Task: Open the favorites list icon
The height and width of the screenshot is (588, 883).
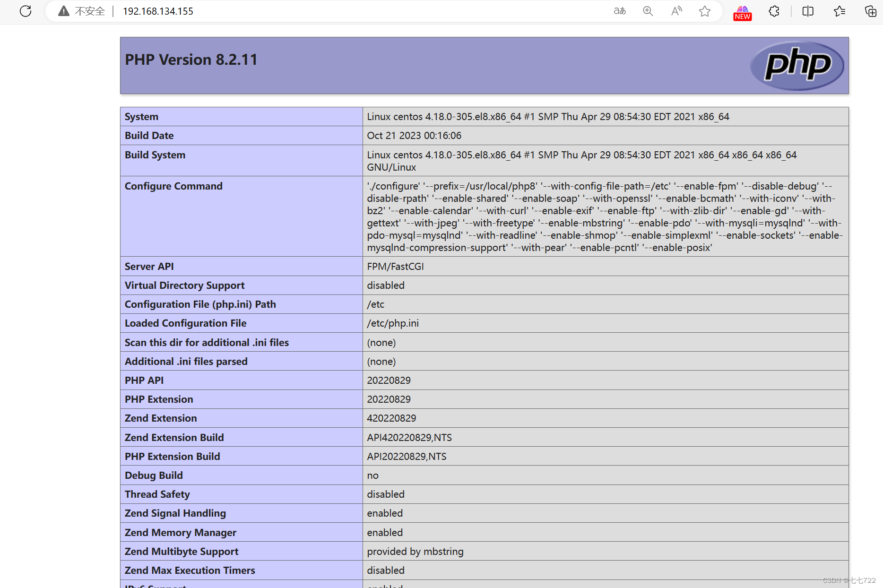Action: click(x=840, y=11)
